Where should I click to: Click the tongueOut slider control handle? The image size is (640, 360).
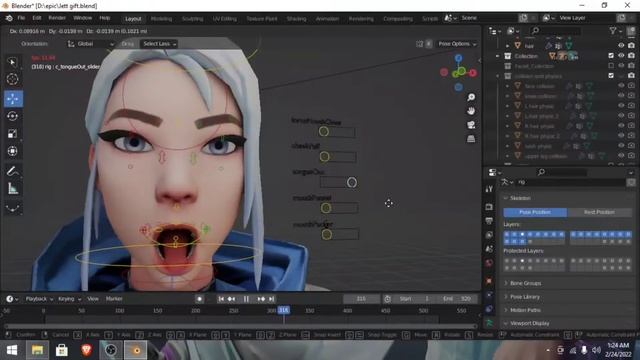352,182
